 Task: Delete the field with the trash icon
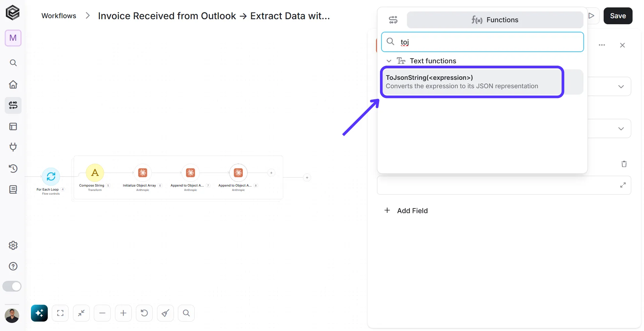pos(624,164)
